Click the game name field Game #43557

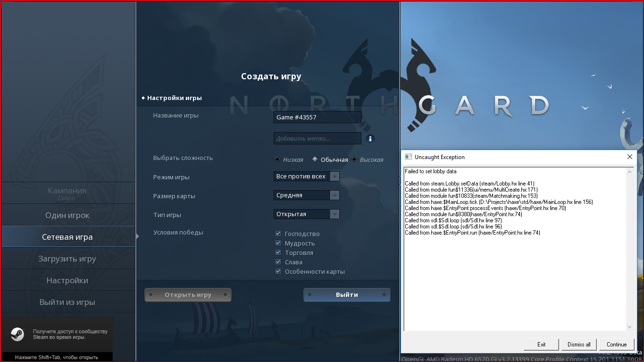coord(318,117)
